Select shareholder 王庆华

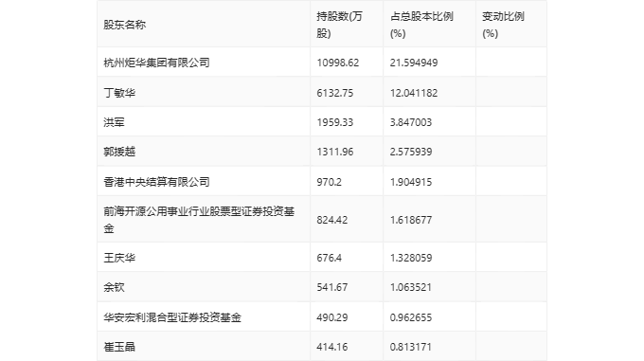click(x=119, y=258)
